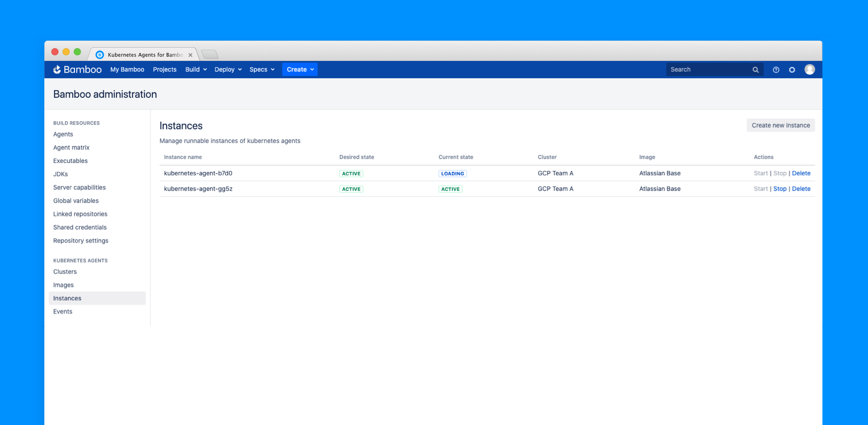Click the search magnifier icon
This screenshot has width=868, height=425.
click(x=756, y=69)
